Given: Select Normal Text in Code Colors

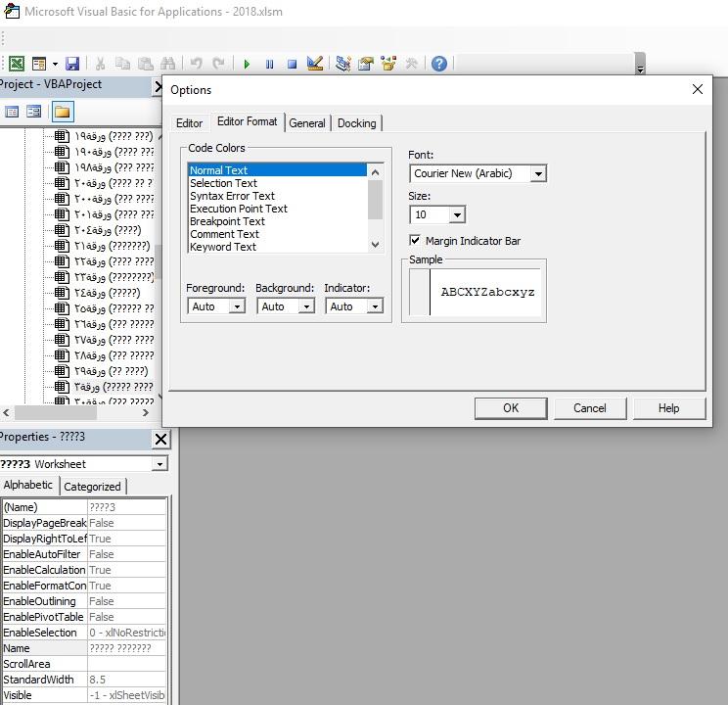Looking at the screenshot, I should [277, 170].
